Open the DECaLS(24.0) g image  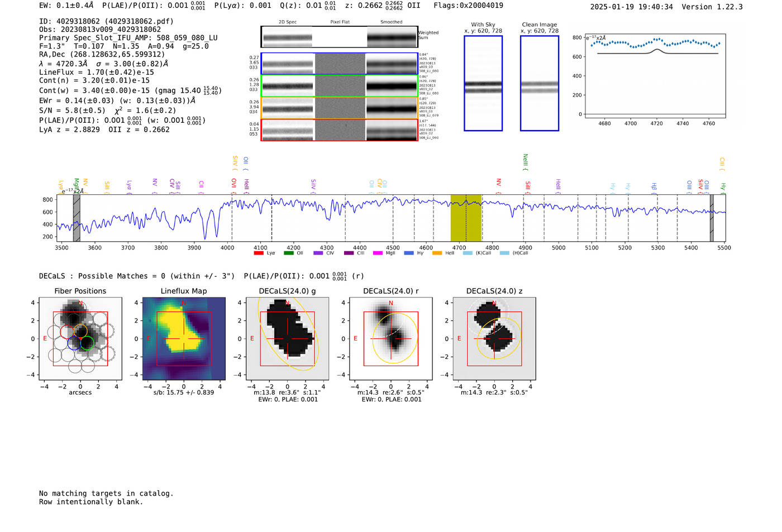pos(287,339)
